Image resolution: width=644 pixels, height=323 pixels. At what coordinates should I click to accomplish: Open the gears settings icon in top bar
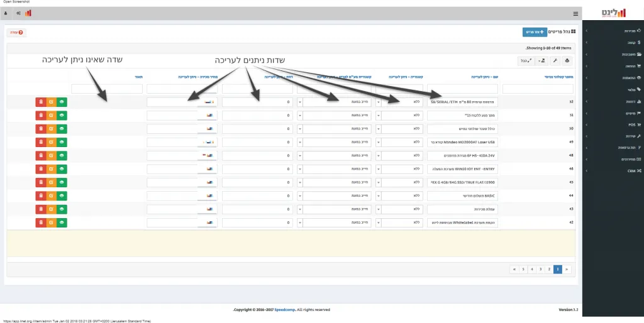pos(18,14)
